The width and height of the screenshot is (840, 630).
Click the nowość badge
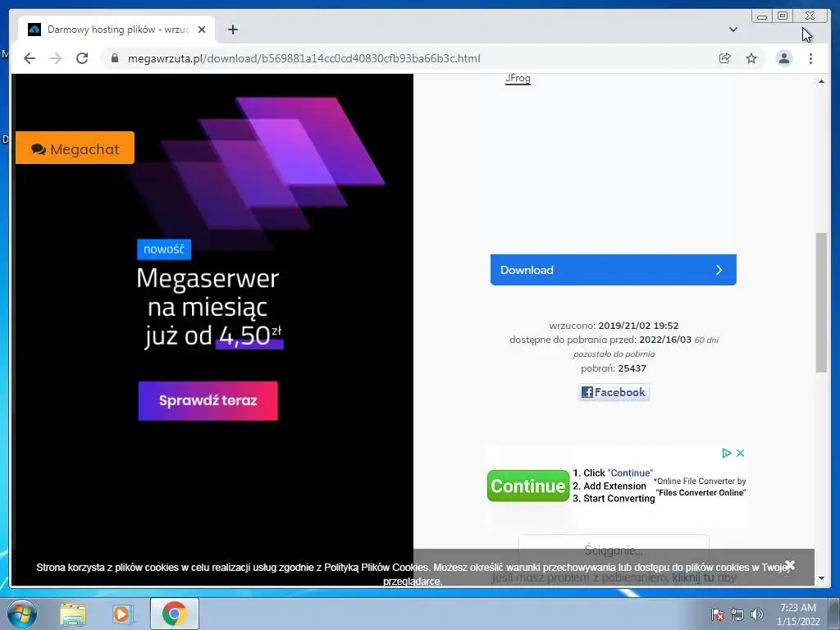(164, 249)
